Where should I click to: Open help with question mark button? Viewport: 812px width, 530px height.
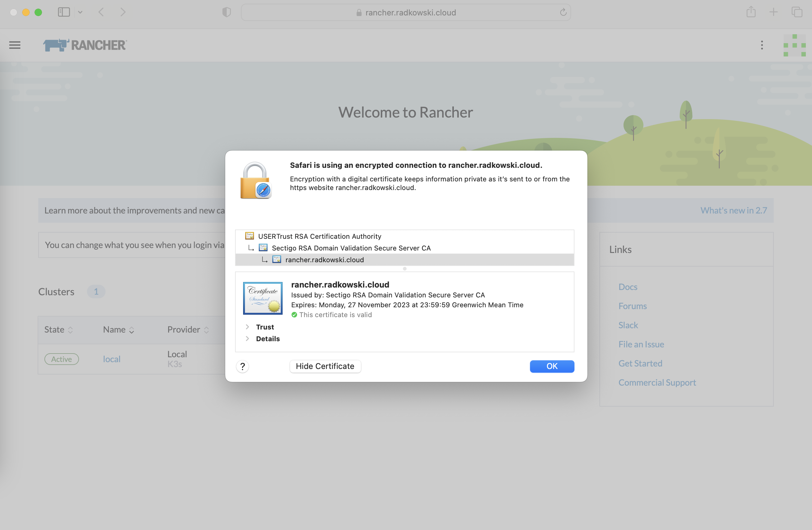pyautogui.click(x=242, y=366)
